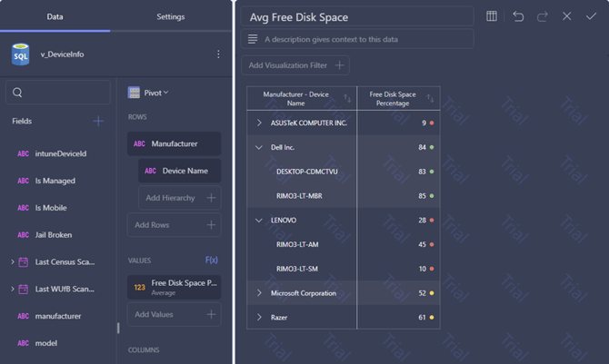Click the Add Hierarchy button
The image size is (609, 364).
pos(179,198)
